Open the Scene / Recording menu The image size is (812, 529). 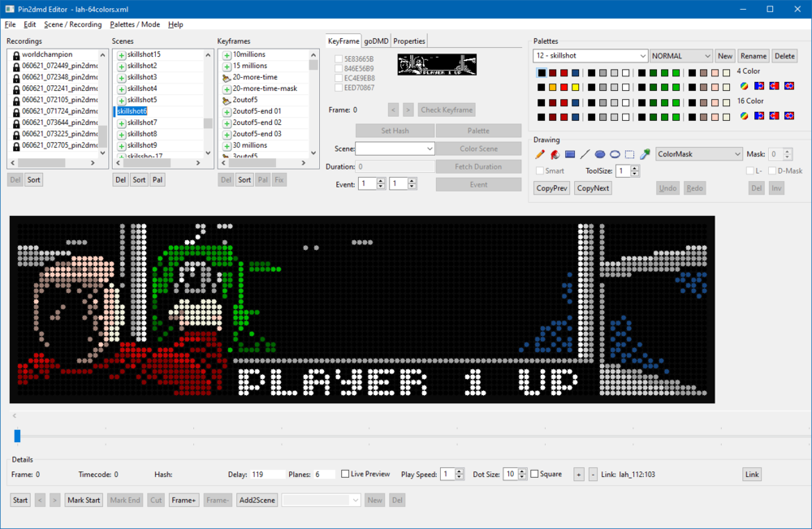72,24
